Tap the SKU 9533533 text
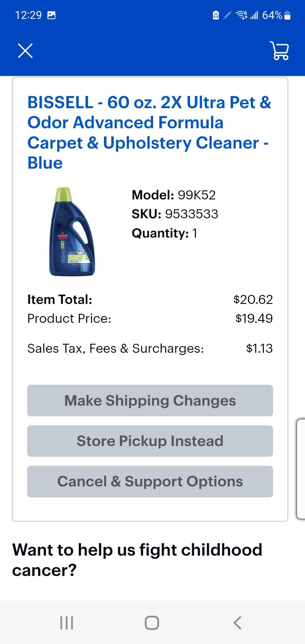Image resolution: width=305 pixels, height=644 pixels. pyautogui.click(x=175, y=214)
